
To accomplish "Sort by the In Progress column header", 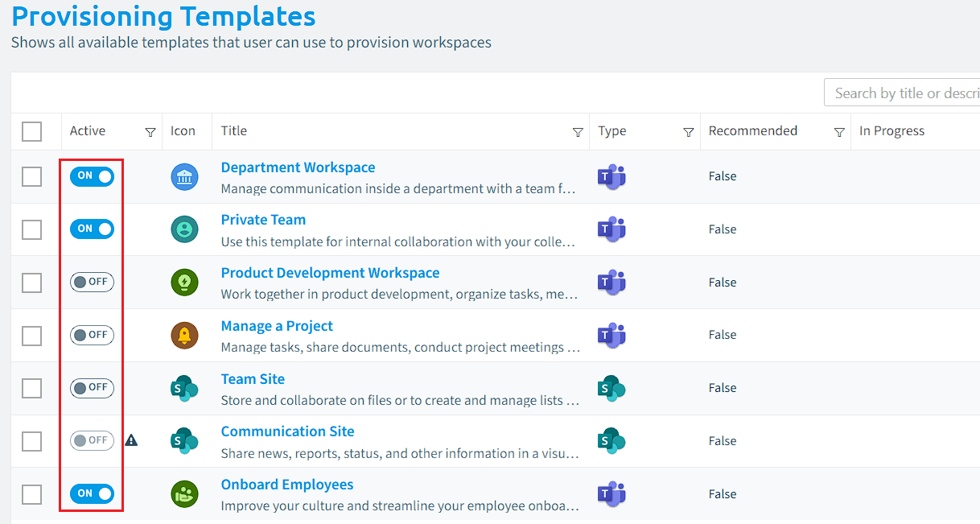I will (891, 131).
